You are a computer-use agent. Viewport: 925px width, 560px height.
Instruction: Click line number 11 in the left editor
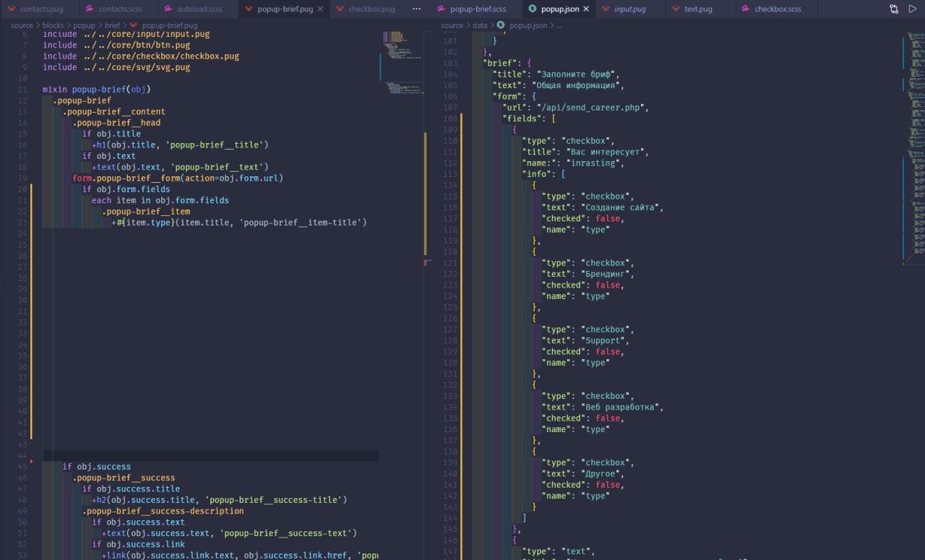[23, 90]
